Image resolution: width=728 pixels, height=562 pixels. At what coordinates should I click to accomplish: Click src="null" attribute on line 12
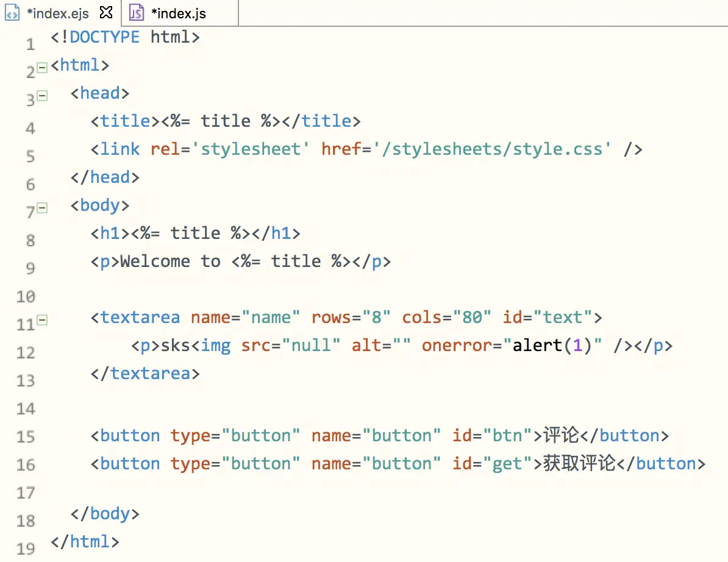pyautogui.click(x=291, y=345)
